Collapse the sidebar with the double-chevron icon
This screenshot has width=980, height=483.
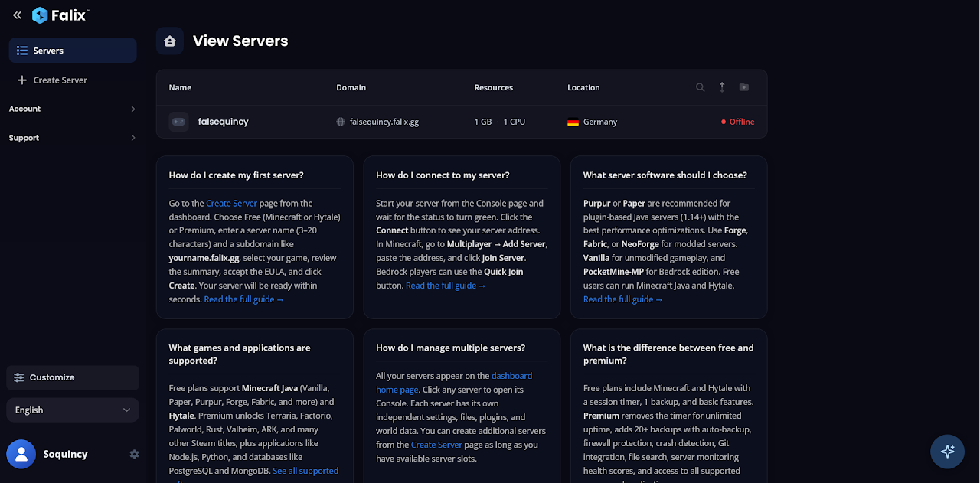[x=17, y=15]
